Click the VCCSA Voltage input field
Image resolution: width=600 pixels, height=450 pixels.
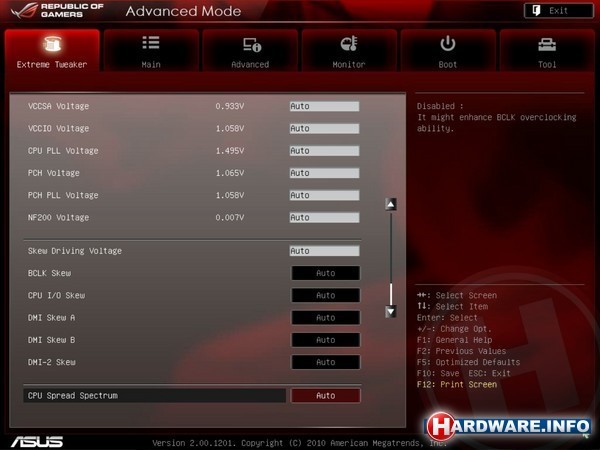pos(324,106)
